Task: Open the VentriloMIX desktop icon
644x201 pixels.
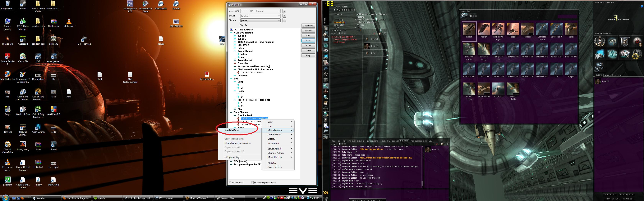Action: (x=161, y=5)
